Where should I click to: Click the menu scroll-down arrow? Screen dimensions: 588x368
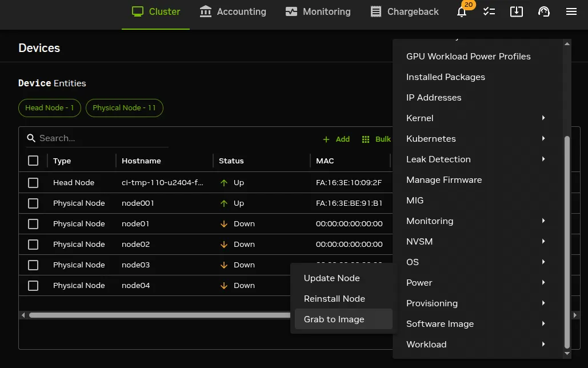(x=567, y=353)
